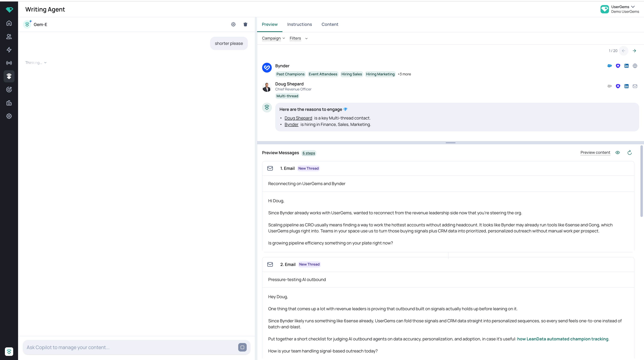Screen dimensions: 644x360
Task: Switch to the Instructions tab
Action: pyautogui.click(x=300, y=24)
